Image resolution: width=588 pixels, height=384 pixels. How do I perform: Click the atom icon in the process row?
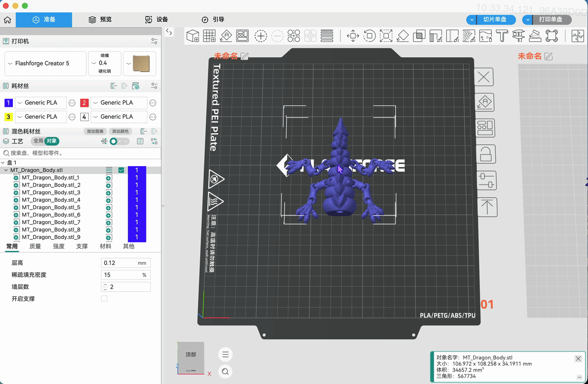click(104, 141)
